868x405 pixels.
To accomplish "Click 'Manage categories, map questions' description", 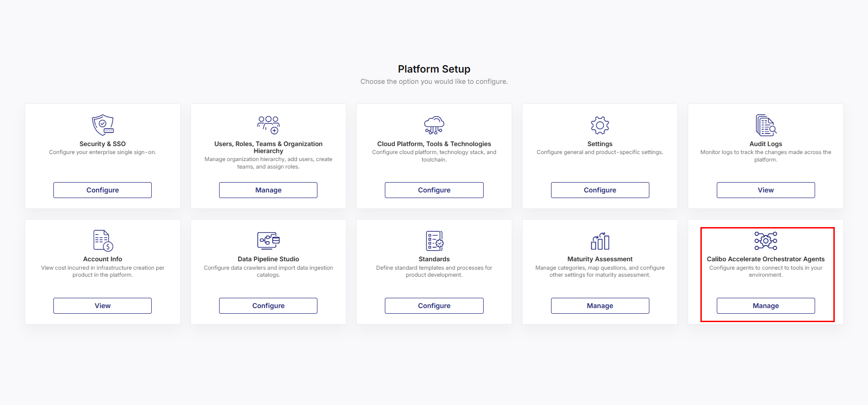I will pyautogui.click(x=600, y=272).
